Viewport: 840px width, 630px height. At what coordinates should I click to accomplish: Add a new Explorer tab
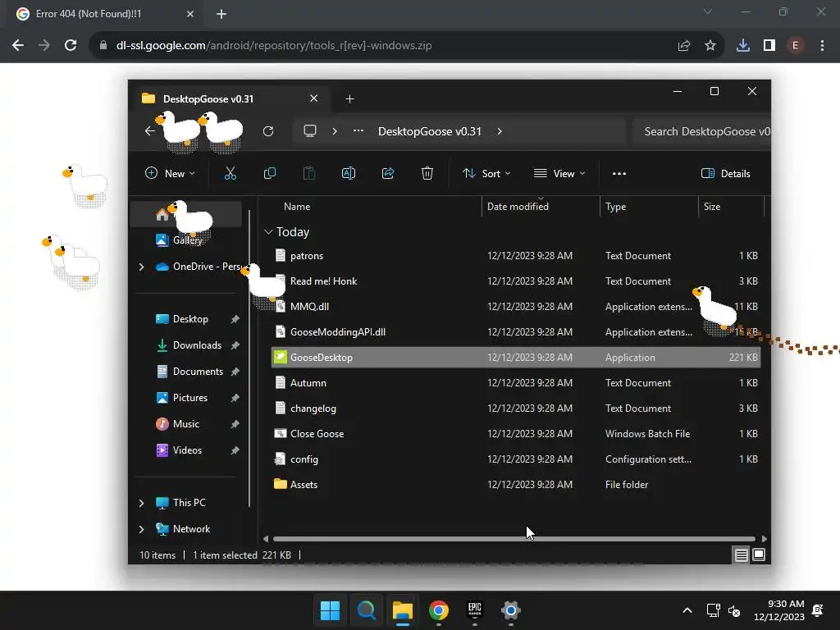(349, 99)
